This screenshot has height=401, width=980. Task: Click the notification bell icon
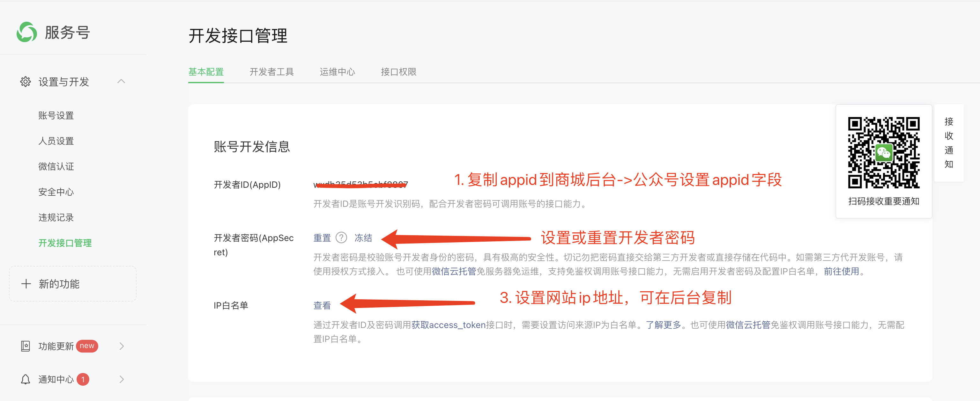(x=26, y=379)
